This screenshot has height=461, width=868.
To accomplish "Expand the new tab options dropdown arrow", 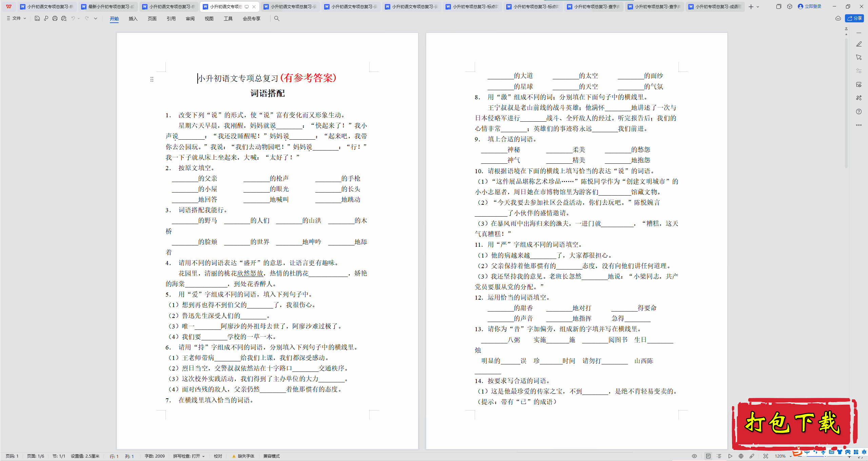I will pyautogui.click(x=758, y=7).
